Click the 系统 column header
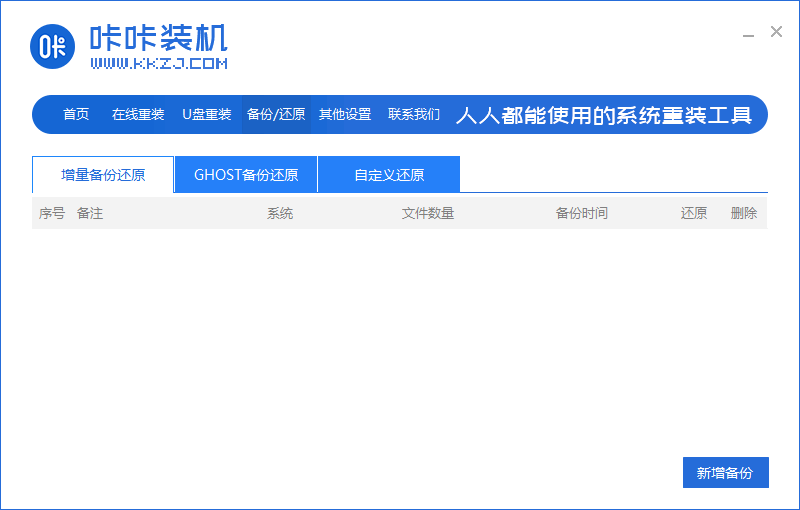Image resolution: width=800 pixels, height=510 pixels. 280,213
